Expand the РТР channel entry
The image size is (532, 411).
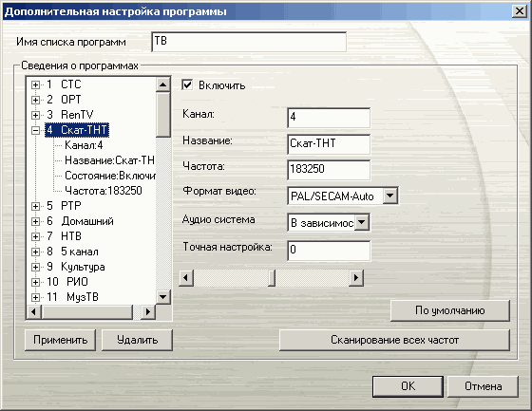(35, 206)
